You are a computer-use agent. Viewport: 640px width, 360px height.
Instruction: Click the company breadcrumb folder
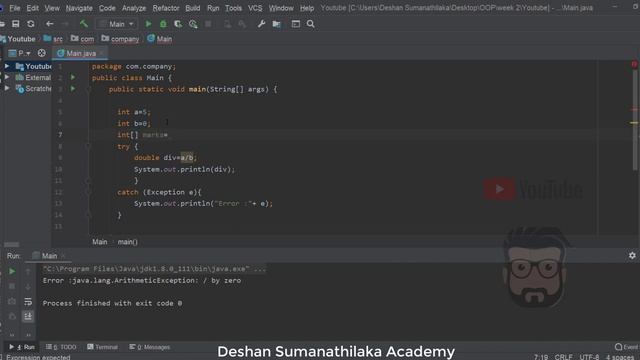pyautogui.click(x=120, y=39)
